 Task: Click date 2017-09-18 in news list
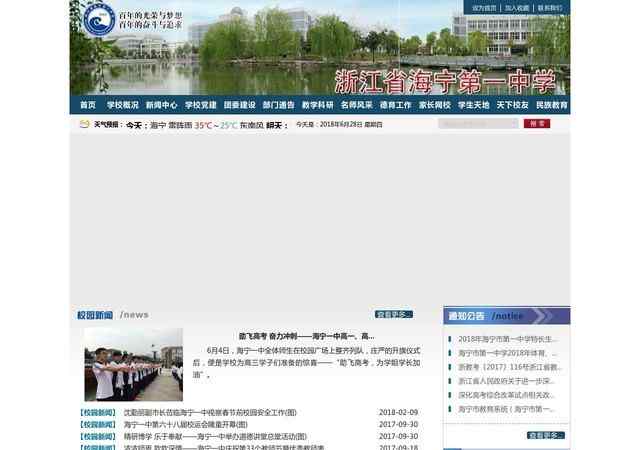point(398,447)
